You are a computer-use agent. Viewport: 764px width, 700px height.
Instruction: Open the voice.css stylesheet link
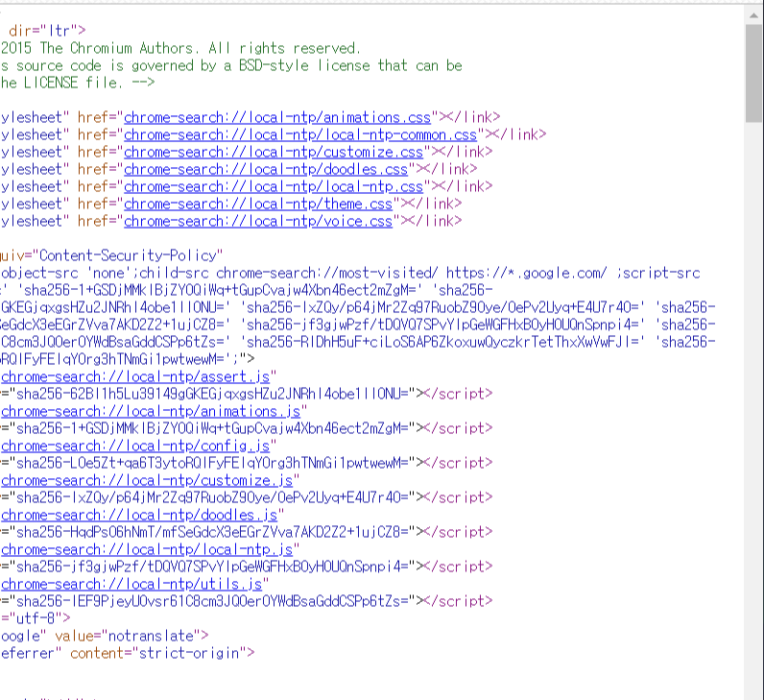point(258,221)
